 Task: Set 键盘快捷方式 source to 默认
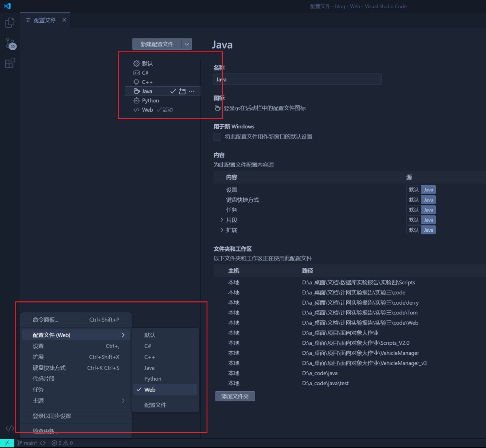(414, 200)
